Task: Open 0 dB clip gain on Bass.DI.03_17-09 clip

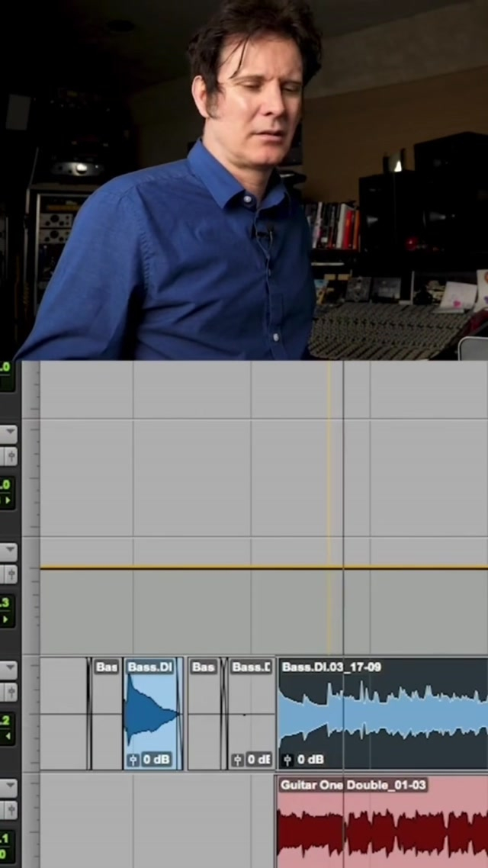Action: pyautogui.click(x=310, y=760)
